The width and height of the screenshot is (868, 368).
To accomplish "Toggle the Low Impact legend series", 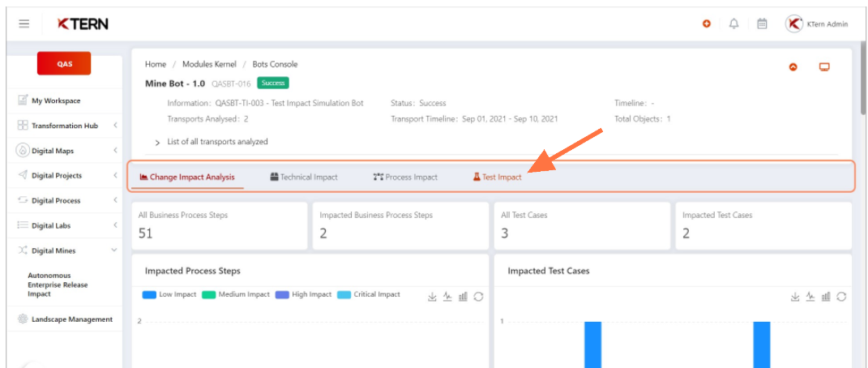I will point(169,294).
